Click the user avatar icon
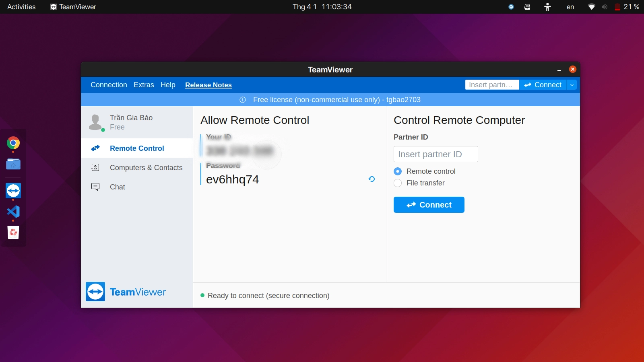644x362 pixels. 96,122
